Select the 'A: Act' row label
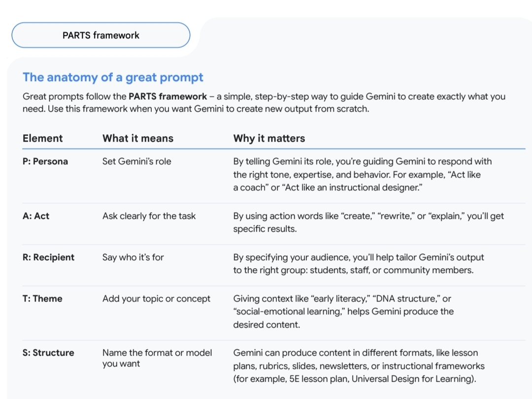The height and width of the screenshot is (399, 532). pyautogui.click(x=36, y=216)
